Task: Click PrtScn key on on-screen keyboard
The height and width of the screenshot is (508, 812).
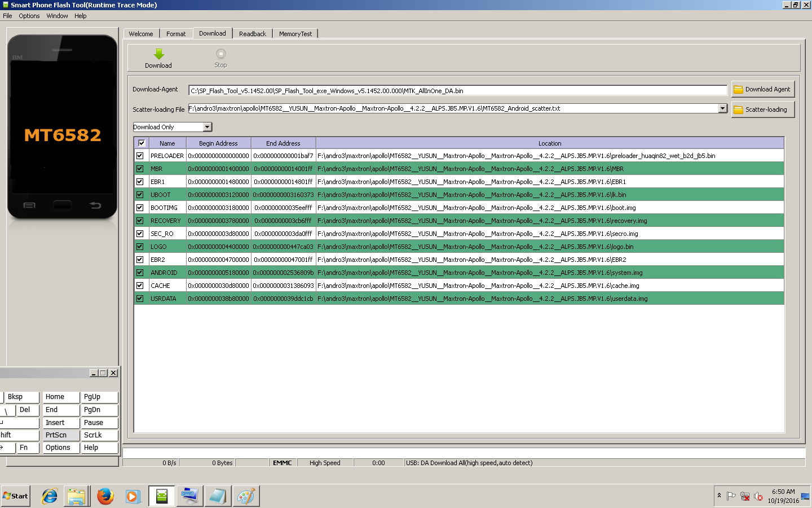Action: [61, 435]
